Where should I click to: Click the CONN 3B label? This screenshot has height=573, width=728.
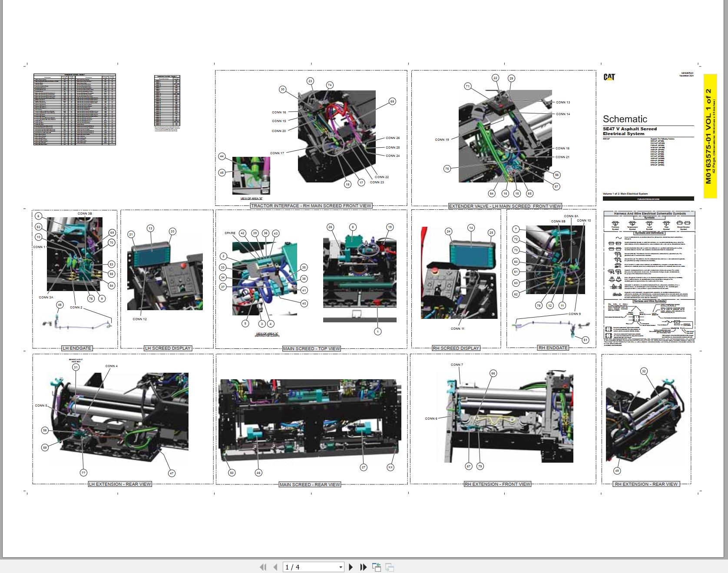click(85, 213)
